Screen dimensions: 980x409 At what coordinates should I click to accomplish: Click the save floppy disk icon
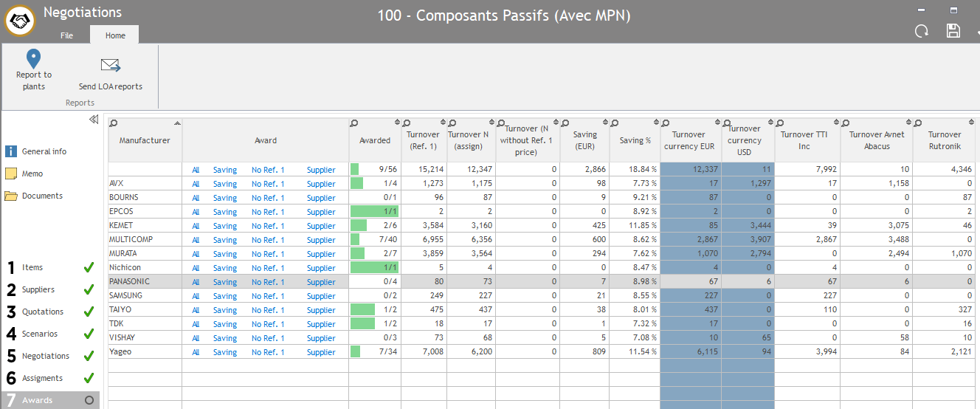[x=953, y=30]
